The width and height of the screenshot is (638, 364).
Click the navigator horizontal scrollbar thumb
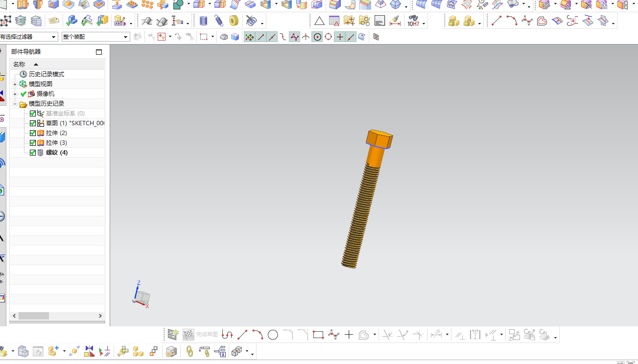(34, 316)
